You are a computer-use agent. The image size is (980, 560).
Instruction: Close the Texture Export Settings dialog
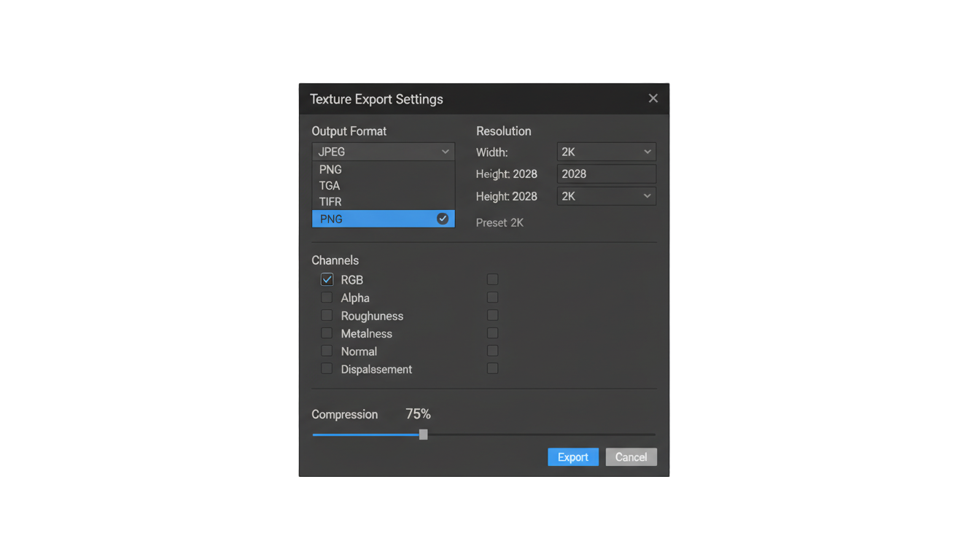point(653,98)
